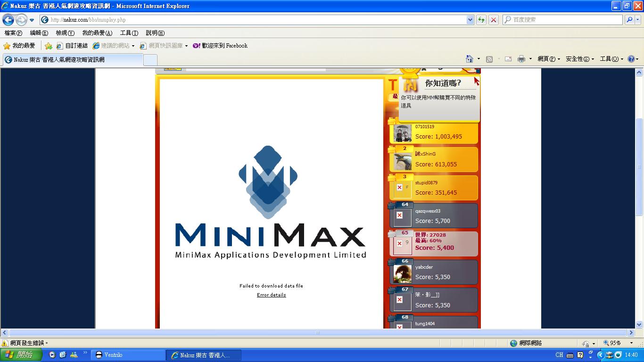644x362 pixels.
Task: Click the page error warning icon
Action: pyautogui.click(x=5, y=343)
